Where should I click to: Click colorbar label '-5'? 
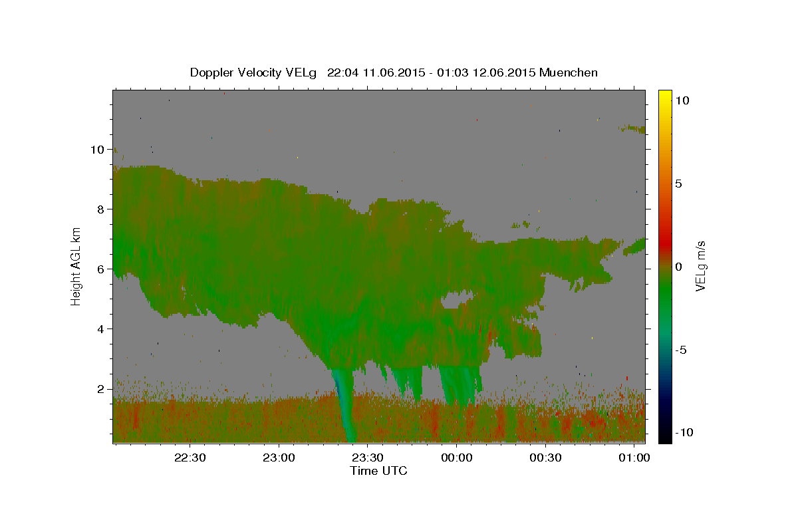tap(682, 350)
